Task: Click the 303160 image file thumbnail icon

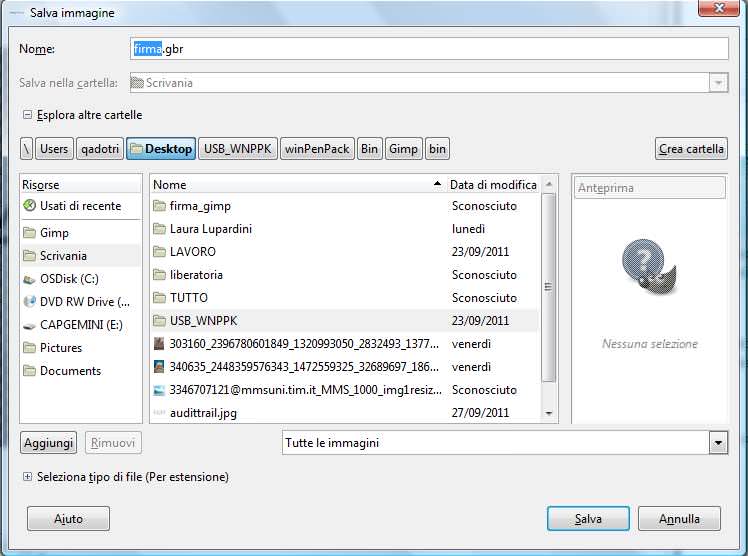Action: [159, 343]
